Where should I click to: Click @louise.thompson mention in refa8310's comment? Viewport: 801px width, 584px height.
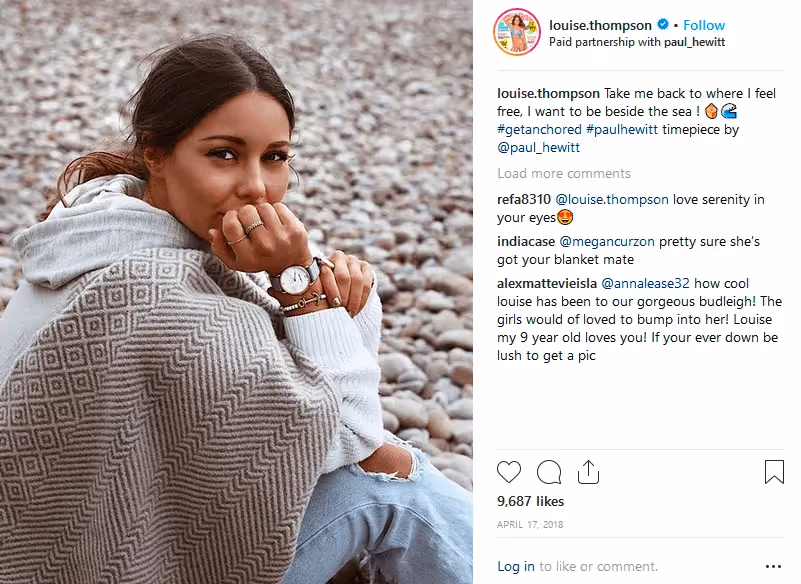(613, 199)
